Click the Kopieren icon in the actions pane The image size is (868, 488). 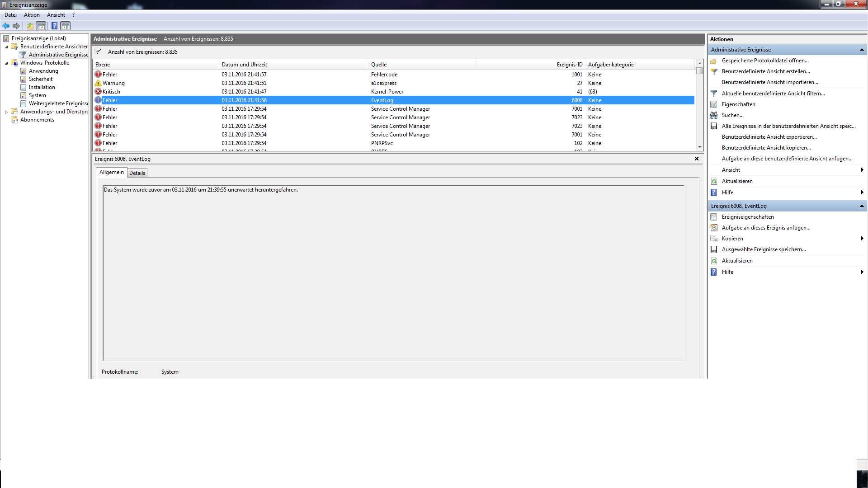(714, 239)
